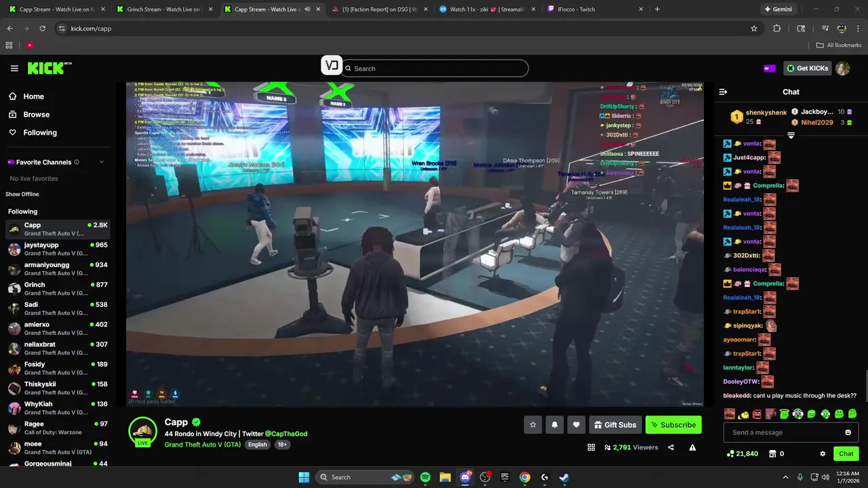Click the report warning triangle icon
The height and width of the screenshot is (488, 868).
[692, 447]
